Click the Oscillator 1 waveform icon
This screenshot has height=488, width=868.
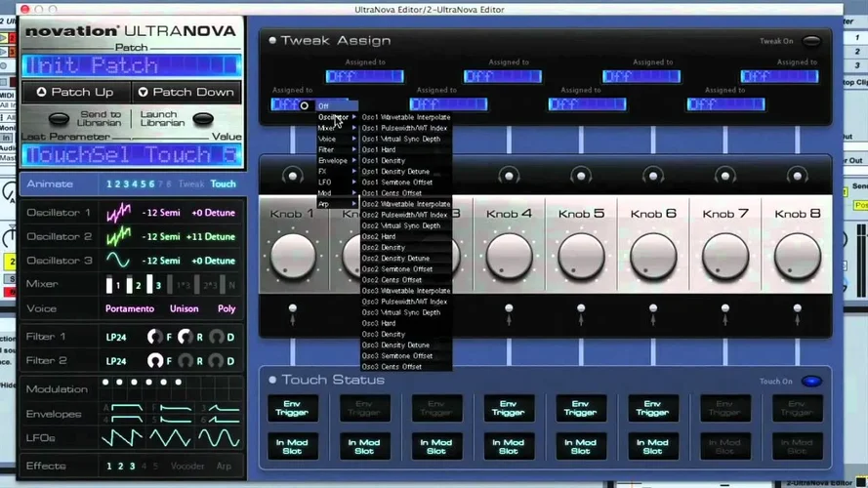tap(118, 213)
